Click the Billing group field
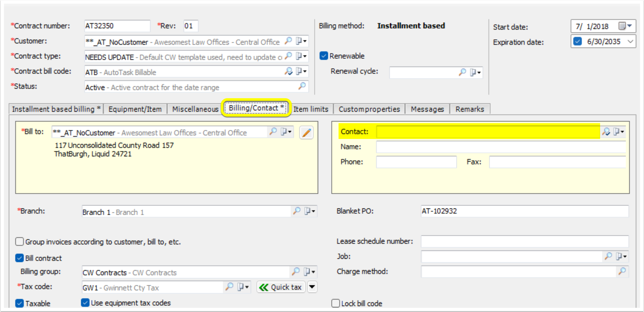Image resolution: width=644 pixels, height=312 pixels. [186, 272]
